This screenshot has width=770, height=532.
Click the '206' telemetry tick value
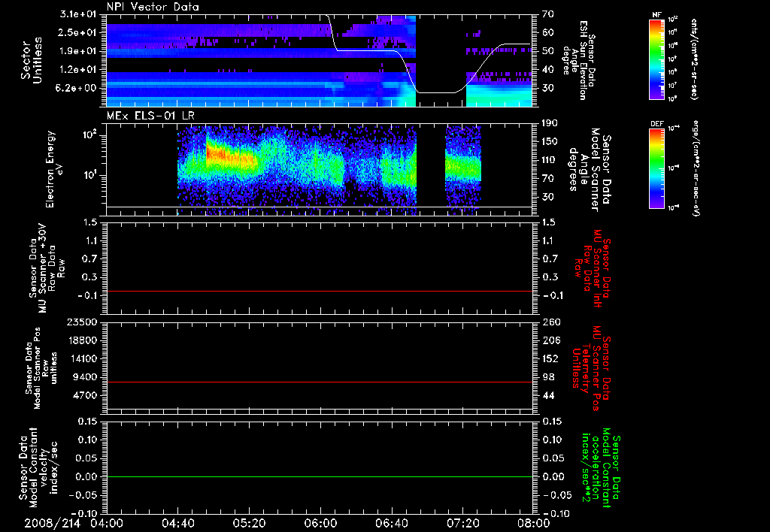click(x=550, y=340)
